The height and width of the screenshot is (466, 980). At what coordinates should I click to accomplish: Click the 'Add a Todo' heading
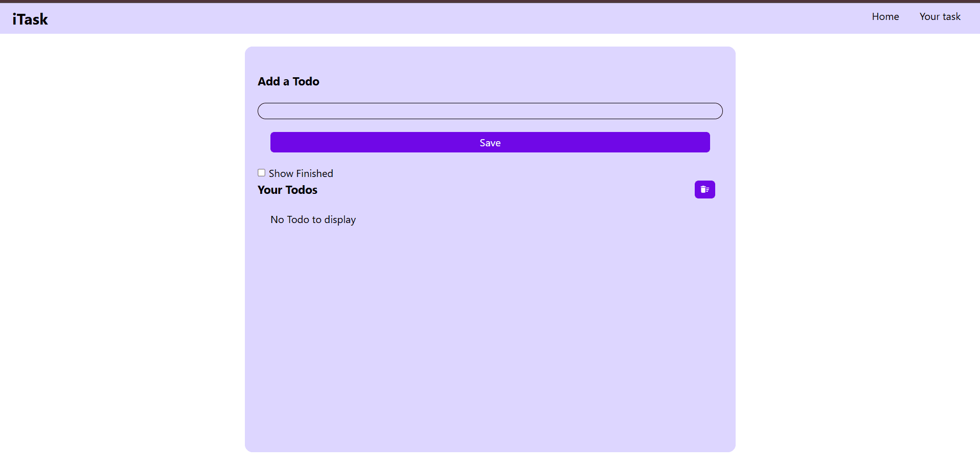click(x=289, y=81)
